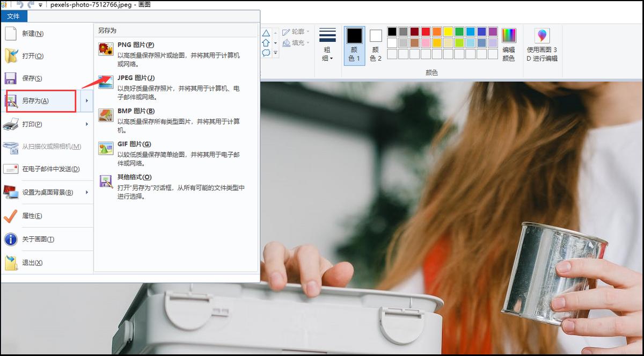This screenshot has height=356, width=644.
Task: Set 颜色1 (Color 1) as active color
Action: [354, 46]
